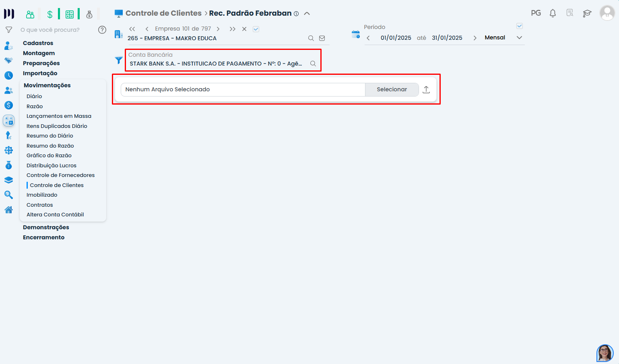
Task: Open the Mensal period type dropdown
Action: tap(503, 38)
